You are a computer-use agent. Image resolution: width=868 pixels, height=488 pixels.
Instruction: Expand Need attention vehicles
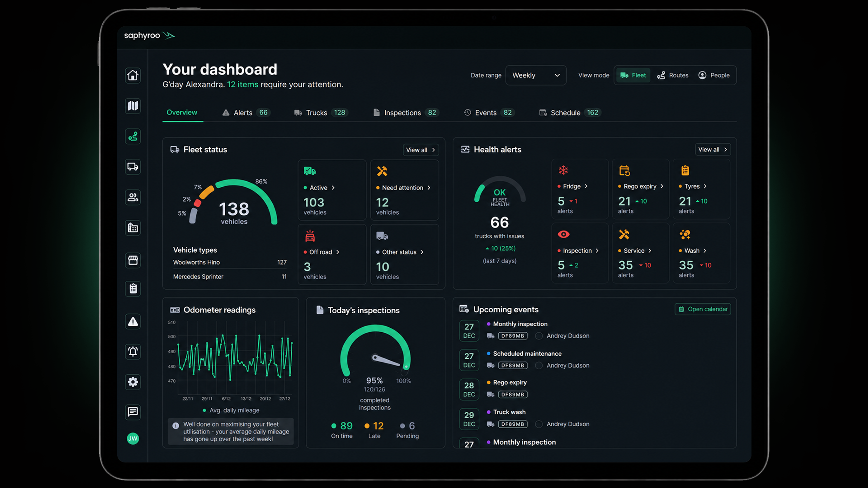(429, 188)
